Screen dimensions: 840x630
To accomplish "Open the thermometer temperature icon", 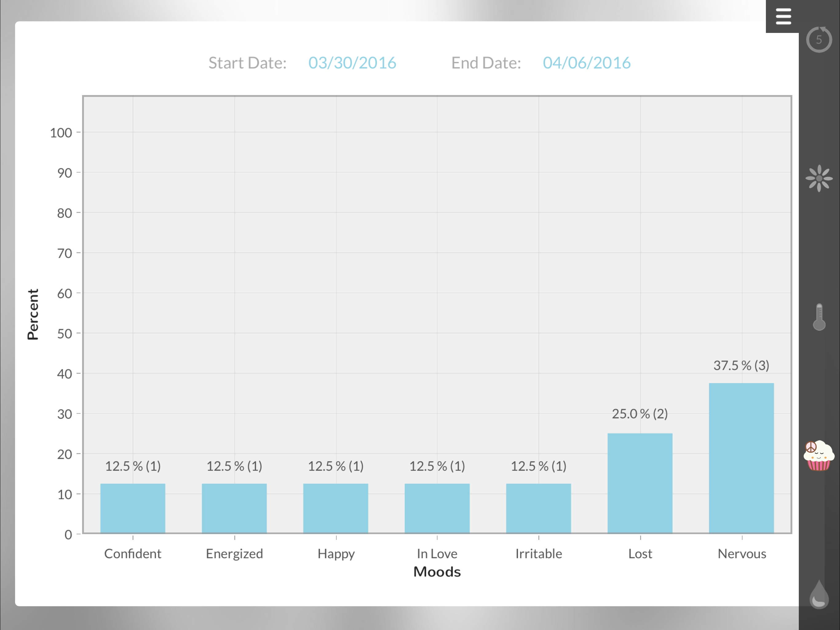I will [x=819, y=317].
